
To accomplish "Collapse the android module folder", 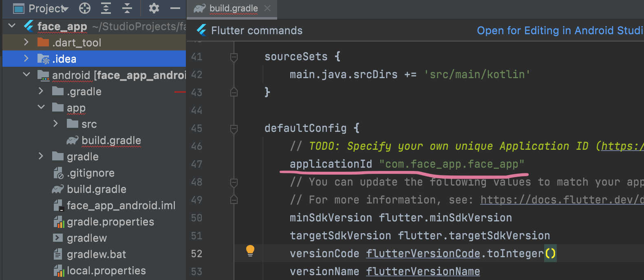I will 26,75.
